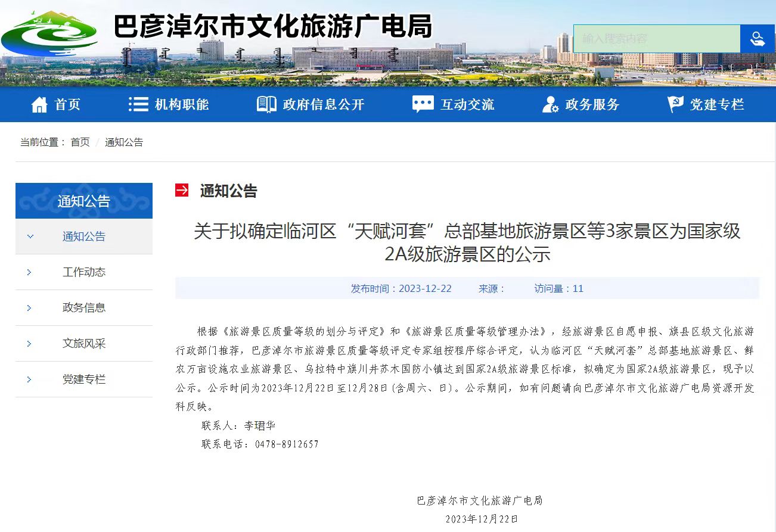776x532 pixels.
Task: Click the home icon in navigation bar
Action: 39,105
